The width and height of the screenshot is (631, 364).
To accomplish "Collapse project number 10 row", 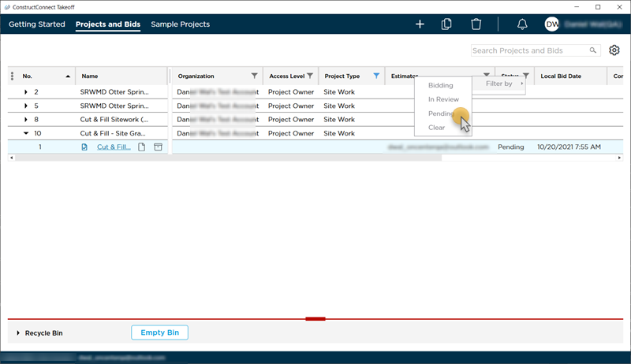I will tap(26, 133).
